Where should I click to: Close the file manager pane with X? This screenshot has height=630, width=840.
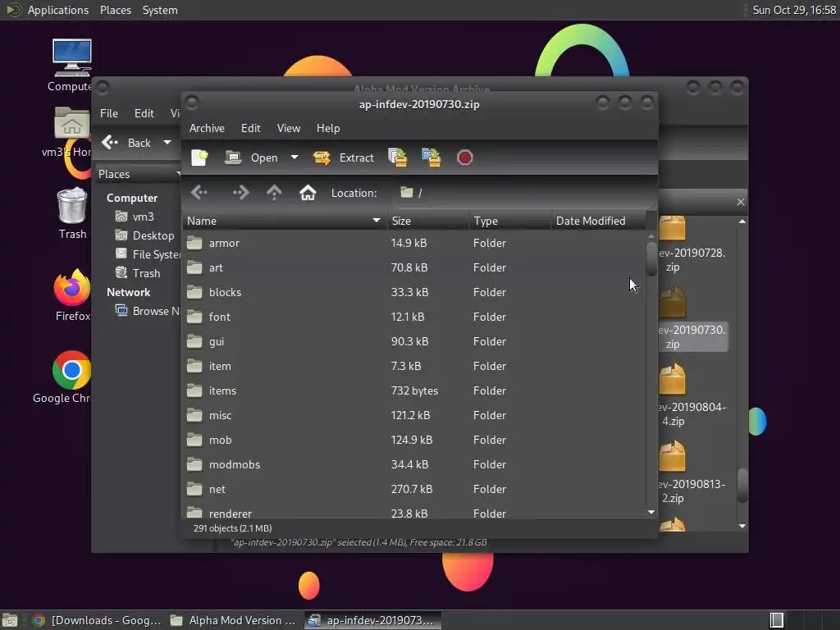click(741, 202)
